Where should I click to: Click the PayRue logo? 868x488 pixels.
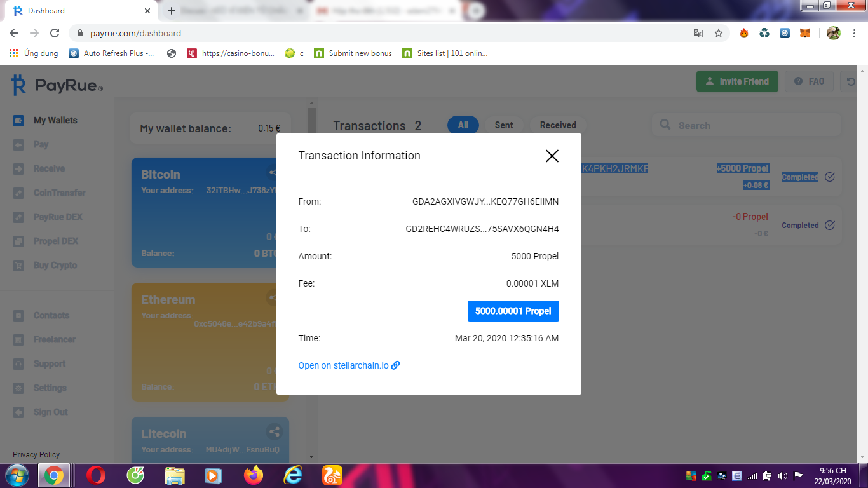click(x=57, y=85)
